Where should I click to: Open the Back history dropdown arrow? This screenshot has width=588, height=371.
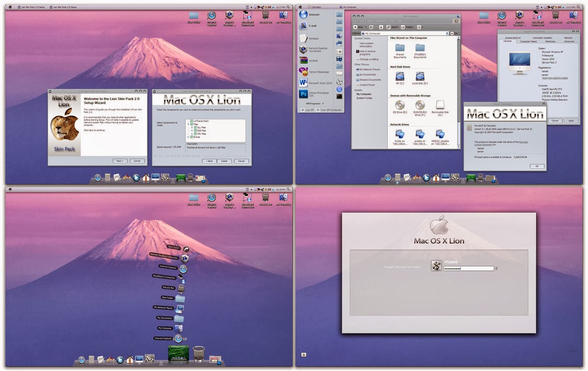[x=366, y=27]
